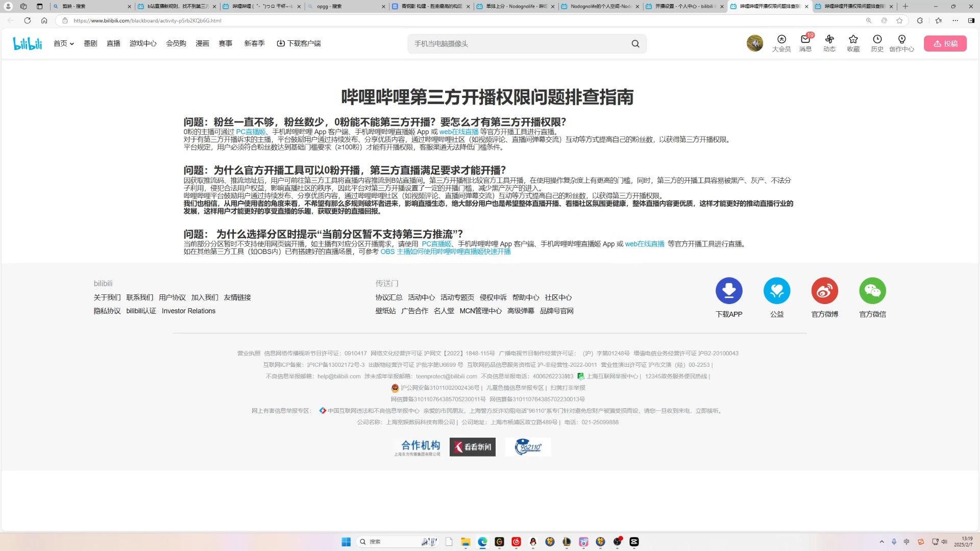Open Edge browser from taskbar
Image resolution: width=980 pixels, height=551 pixels.
click(x=482, y=542)
